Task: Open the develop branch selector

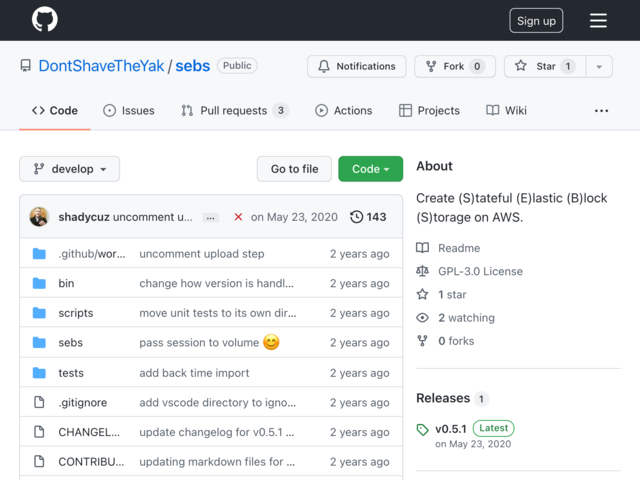Action: pyautogui.click(x=69, y=169)
